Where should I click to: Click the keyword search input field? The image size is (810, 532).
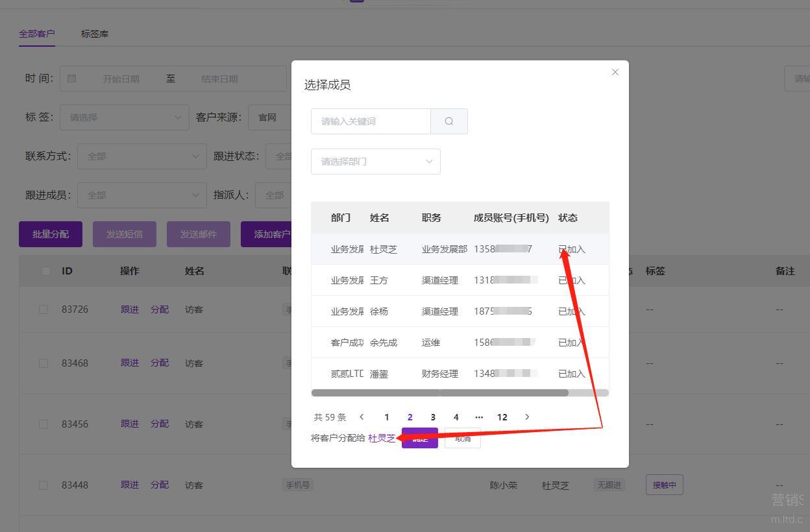[371, 121]
